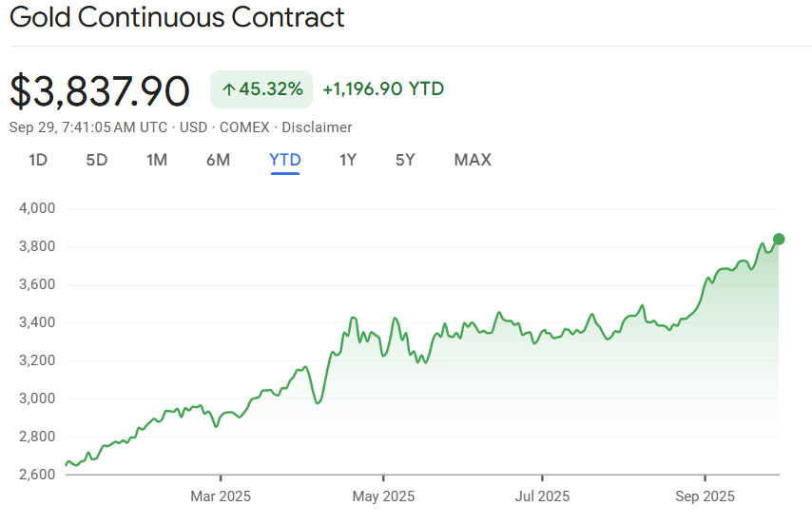Select the 1M range tab
This screenshot has width=812, height=525.
[x=157, y=160]
